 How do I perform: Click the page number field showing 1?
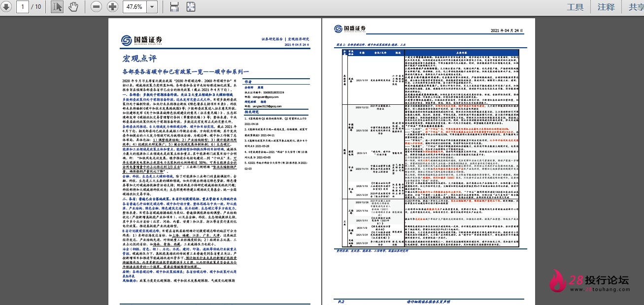(x=23, y=7)
